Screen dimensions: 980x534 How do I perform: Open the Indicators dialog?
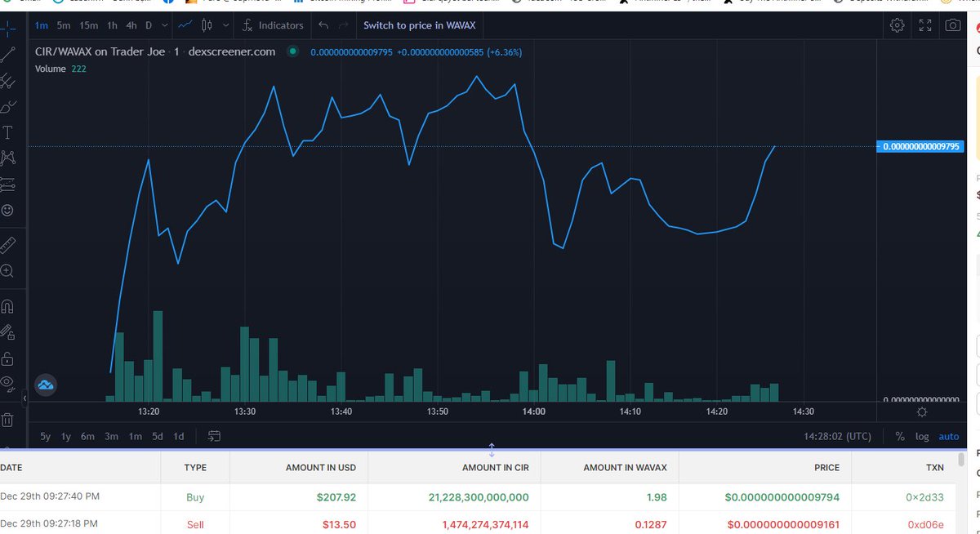tap(273, 25)
